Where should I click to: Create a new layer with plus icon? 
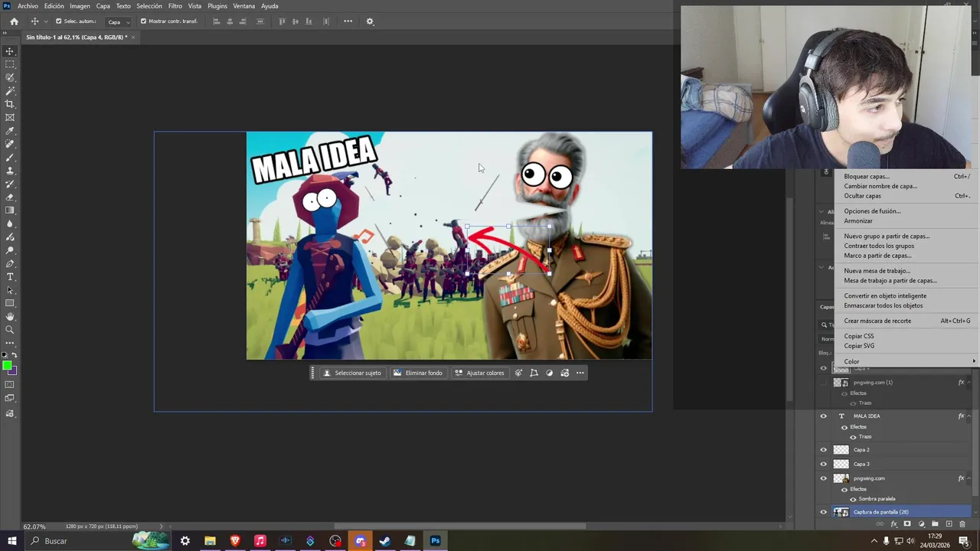tap(949, 524)
